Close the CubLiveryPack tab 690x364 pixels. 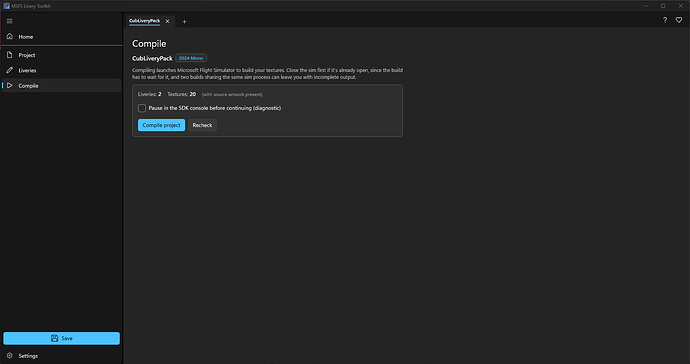coord(168,22)
